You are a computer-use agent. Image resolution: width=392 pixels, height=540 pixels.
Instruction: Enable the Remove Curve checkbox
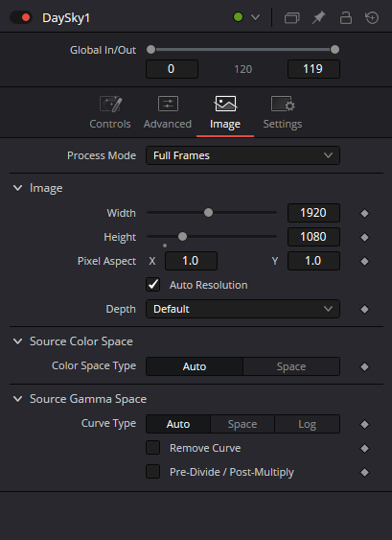(152, 448)
